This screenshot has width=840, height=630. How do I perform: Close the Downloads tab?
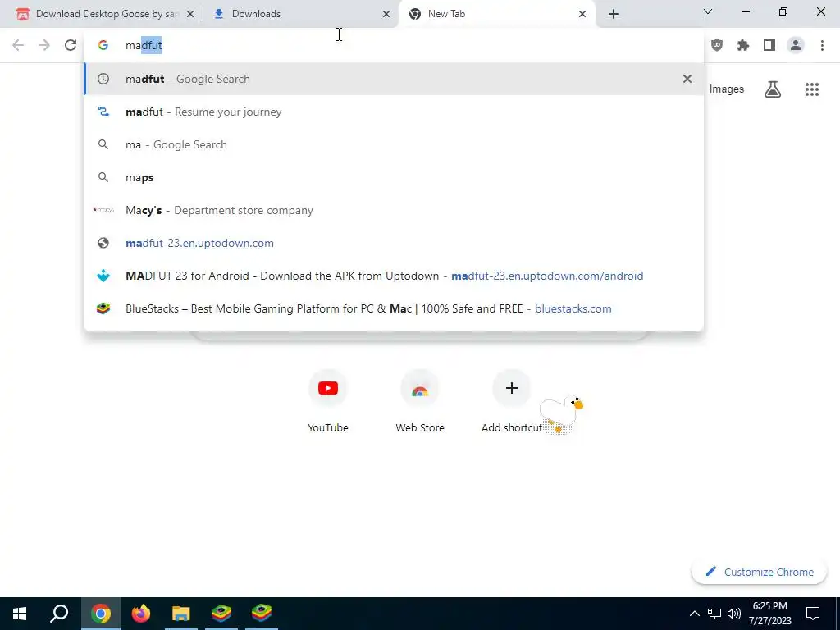click(386, 15)
